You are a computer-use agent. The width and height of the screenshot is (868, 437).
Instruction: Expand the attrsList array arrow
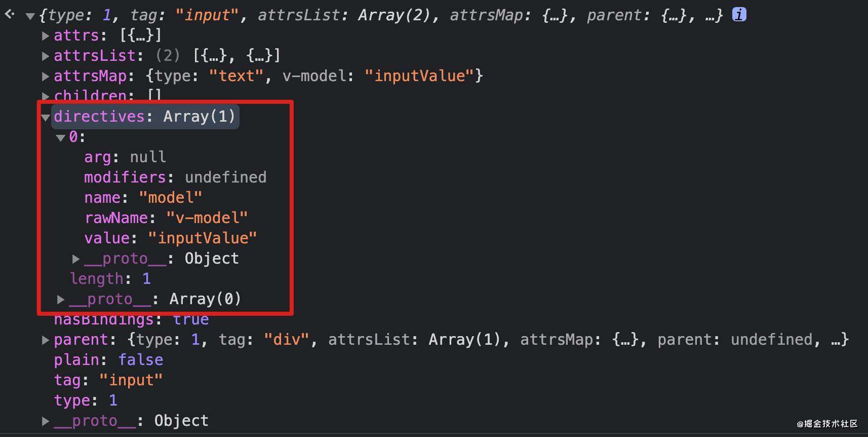45,56
